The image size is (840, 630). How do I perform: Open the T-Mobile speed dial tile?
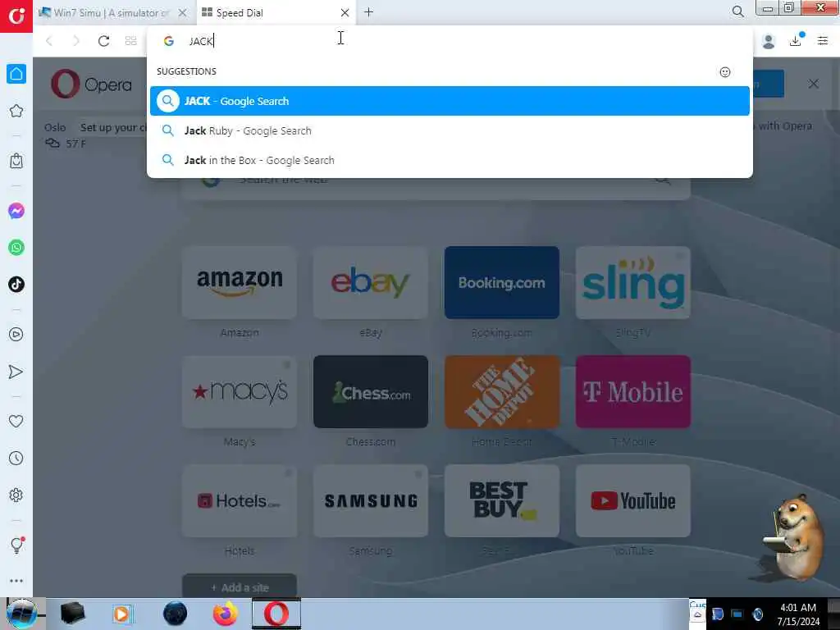(x=633, y=391)
